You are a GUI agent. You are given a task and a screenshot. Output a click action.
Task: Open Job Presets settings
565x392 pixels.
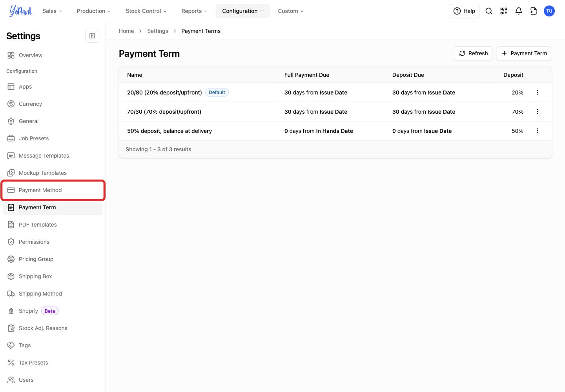click(53, 138)
